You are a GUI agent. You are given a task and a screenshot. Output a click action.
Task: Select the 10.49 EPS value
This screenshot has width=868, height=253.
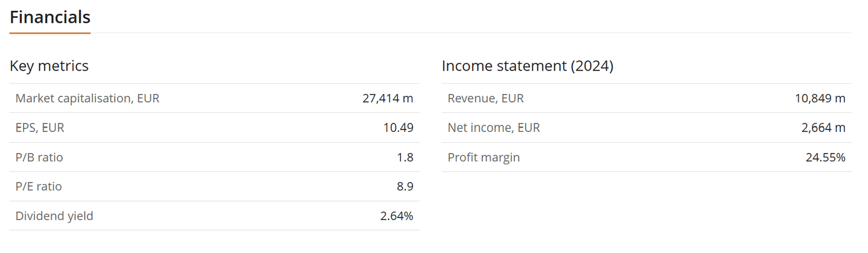398,128
